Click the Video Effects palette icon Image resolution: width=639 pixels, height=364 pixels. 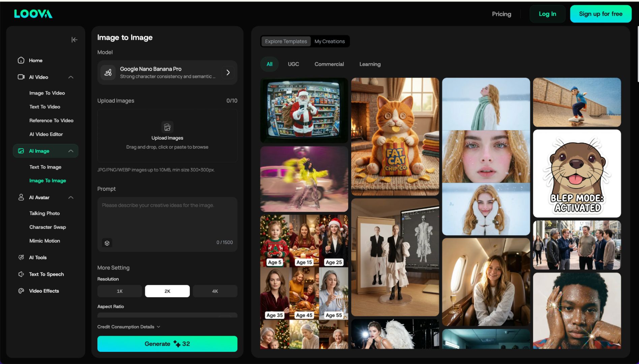click(x=21, y=291)
